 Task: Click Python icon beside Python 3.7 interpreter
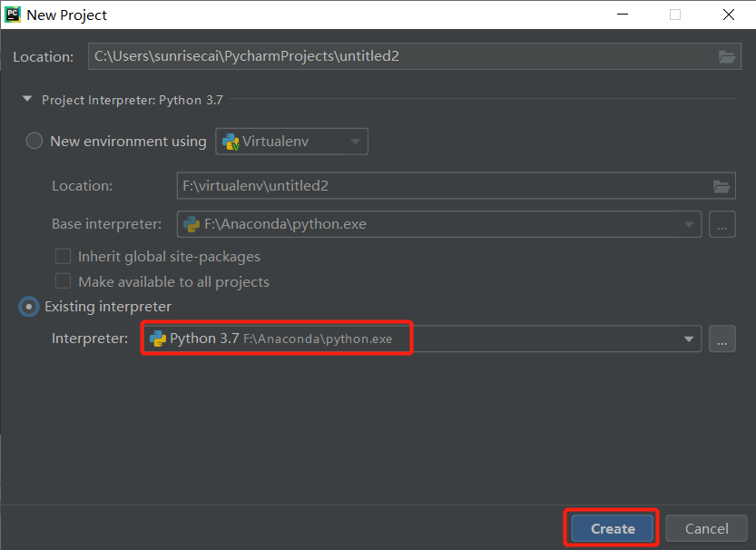pyautogui.click(x=158, y=339)
